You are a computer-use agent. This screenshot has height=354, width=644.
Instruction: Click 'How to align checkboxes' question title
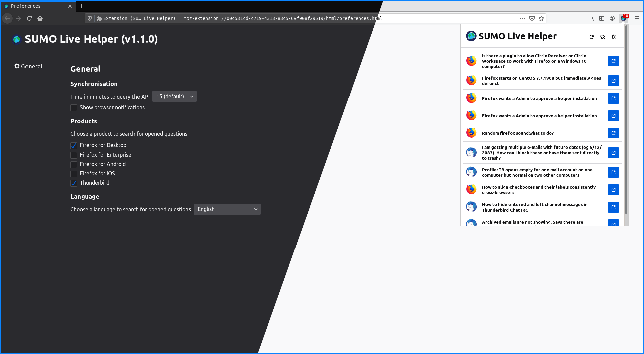pos(539,190)
